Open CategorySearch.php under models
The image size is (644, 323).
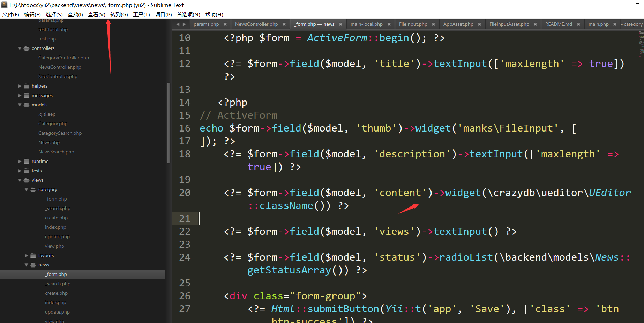[60, 133]
